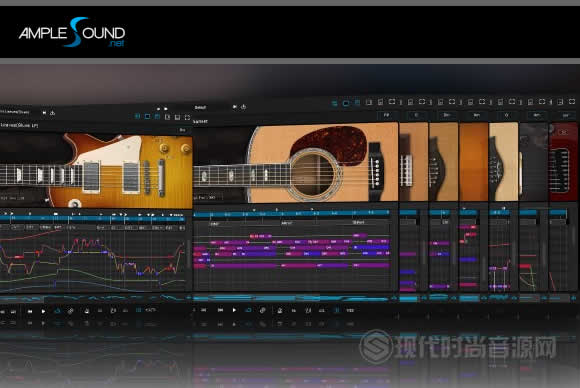Viewport: 580px width, 388px height.
Task: Select the C chord button
Action: pyautogui.click(x=417, y=115)
